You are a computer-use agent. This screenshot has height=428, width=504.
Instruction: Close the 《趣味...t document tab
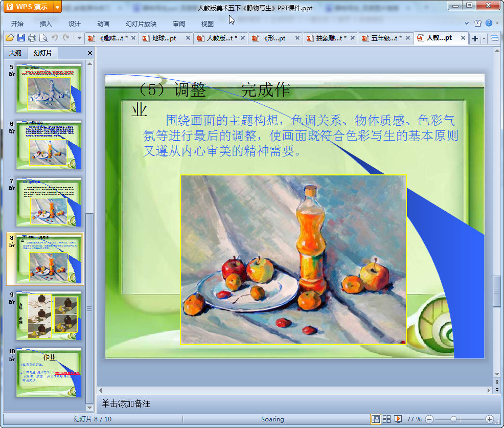[x=133, y=38]
